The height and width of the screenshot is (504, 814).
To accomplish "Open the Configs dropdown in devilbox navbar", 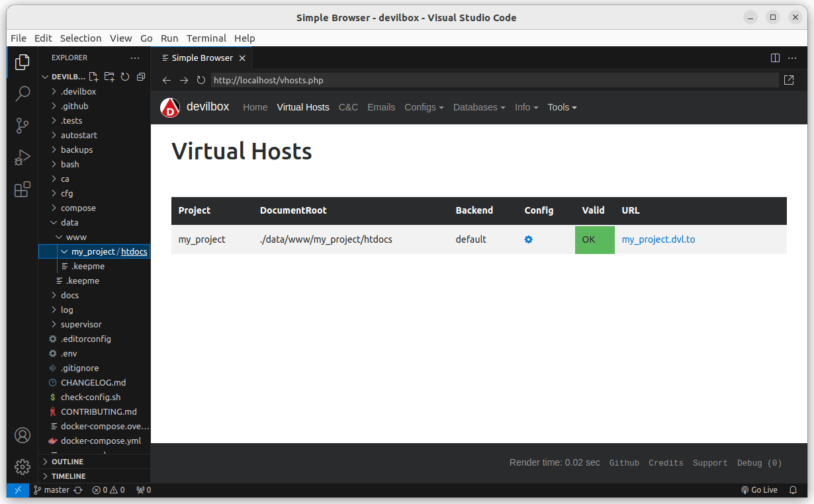I will [424, 107].
